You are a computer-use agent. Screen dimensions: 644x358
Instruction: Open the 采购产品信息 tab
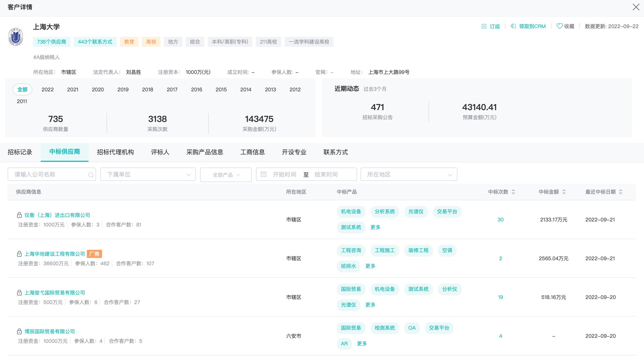(205, 152)
